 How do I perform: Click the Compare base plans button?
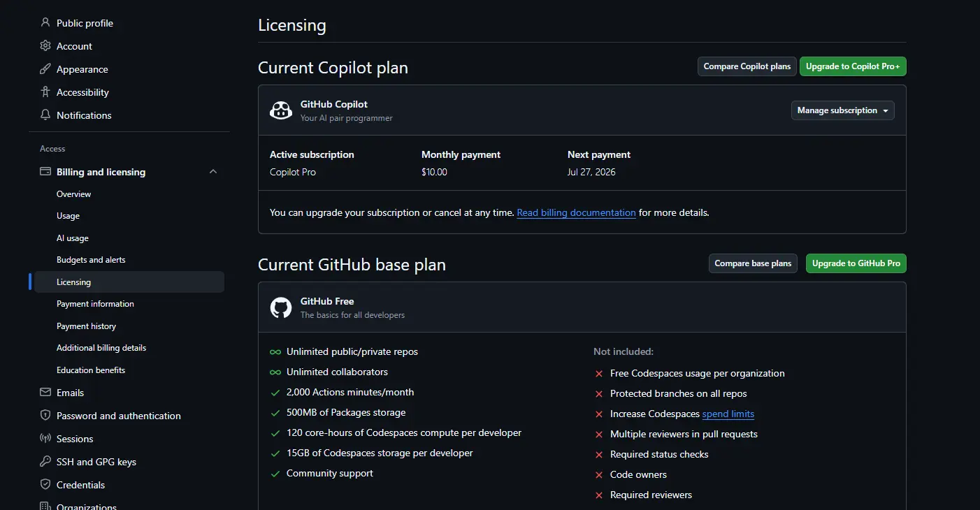753,263
